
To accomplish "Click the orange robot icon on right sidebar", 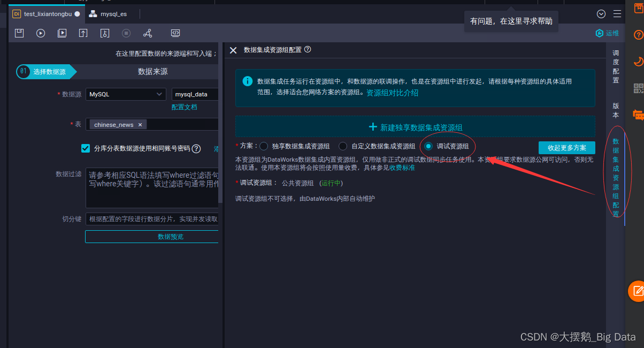I will [x=638, y=114].
